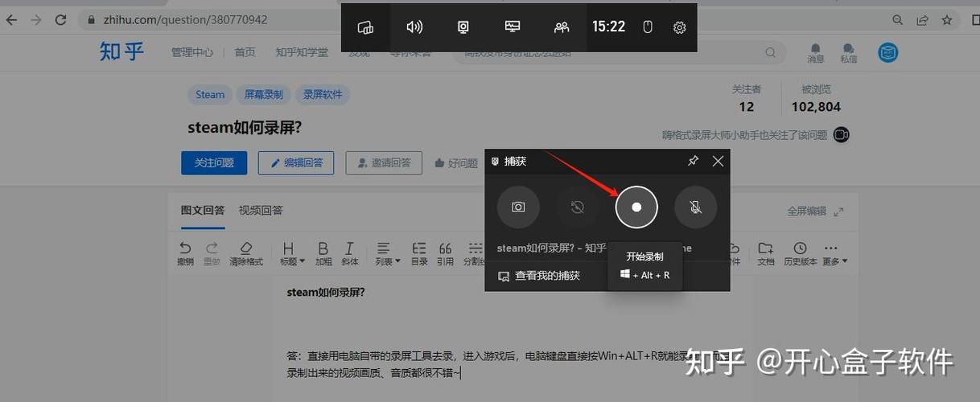Insert a 文档 document attachment
This screenshot has height=402, width=980.
(x=766, y=253)
